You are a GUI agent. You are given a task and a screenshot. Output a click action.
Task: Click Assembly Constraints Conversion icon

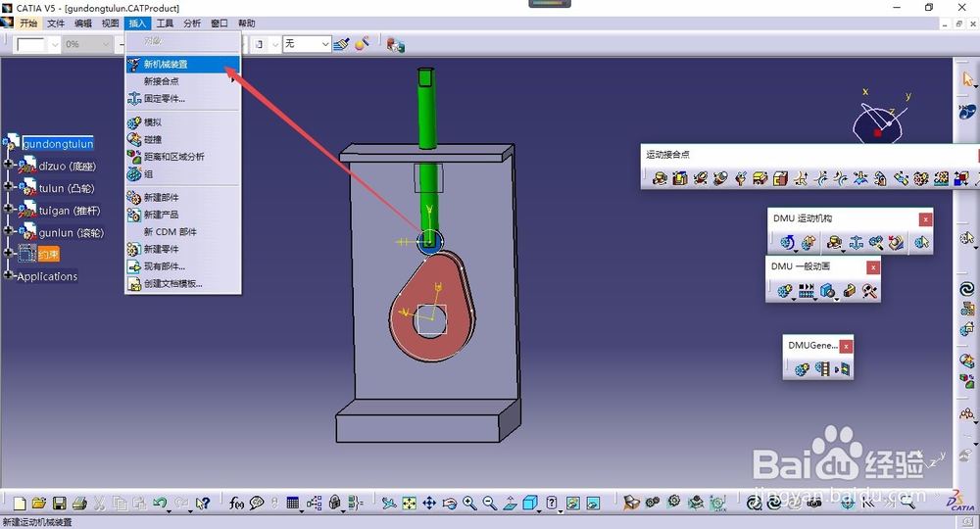point(876,242)
